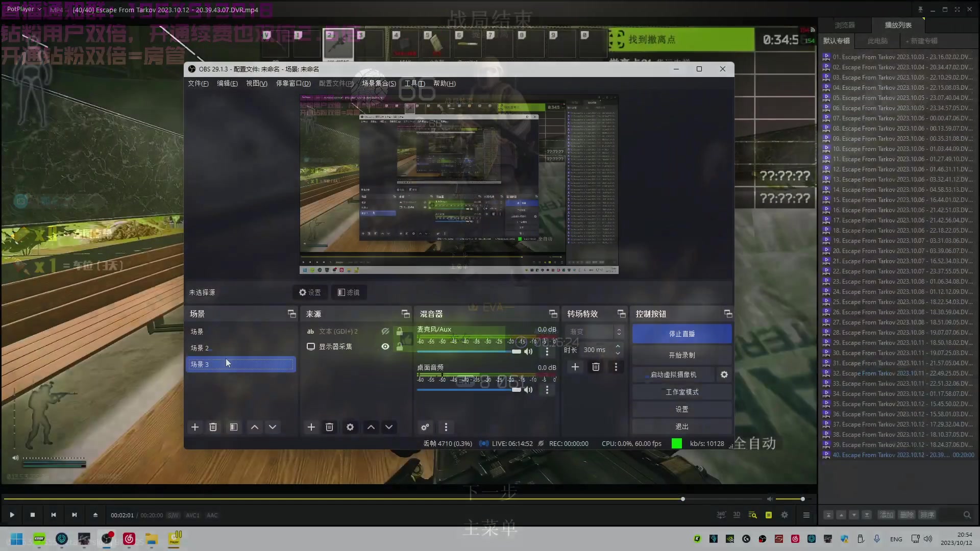Open 编辑(E) menu in OBS
This screenshot has width=980, height=551.
pos(227,83)
